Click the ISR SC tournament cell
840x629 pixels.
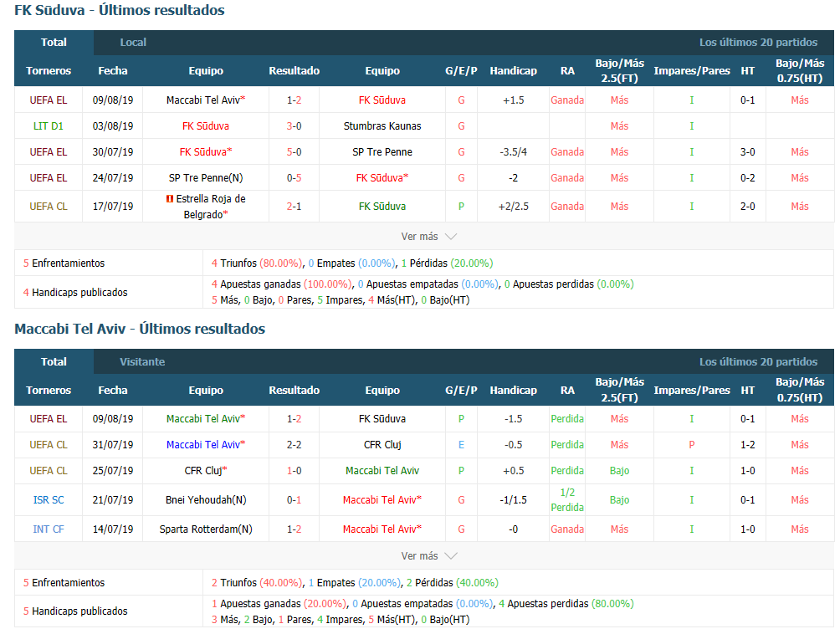click(49, 500)
